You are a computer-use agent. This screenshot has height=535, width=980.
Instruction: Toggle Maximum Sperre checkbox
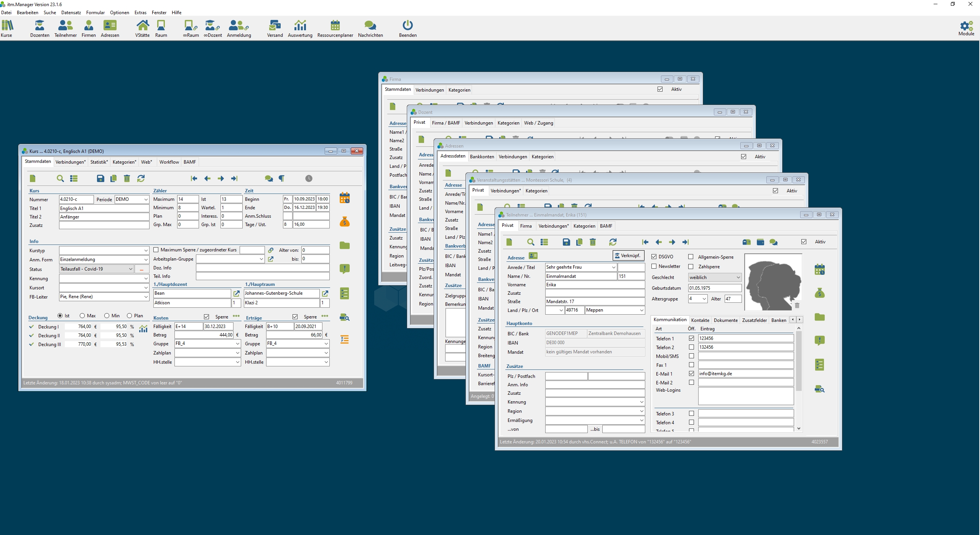(156, 250)
